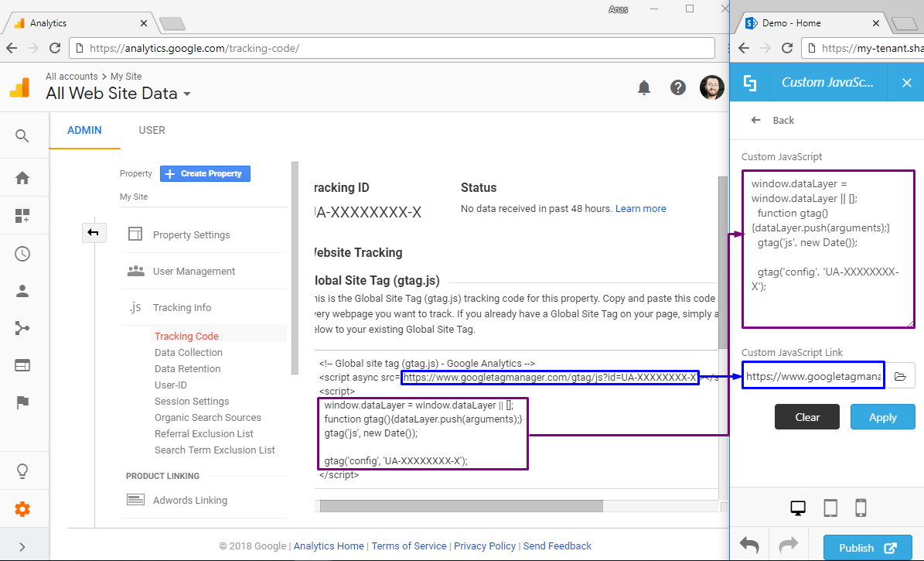The width and height of the screenshot is (924, 561).
Task: Open Acquisition icon in Analytics sidebar
Action: coord(22,328)
